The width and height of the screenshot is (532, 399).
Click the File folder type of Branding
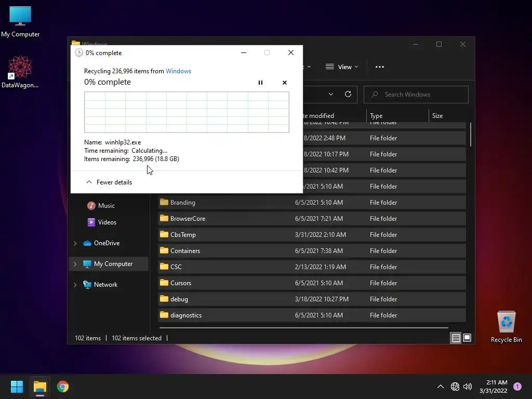[383, 202]
